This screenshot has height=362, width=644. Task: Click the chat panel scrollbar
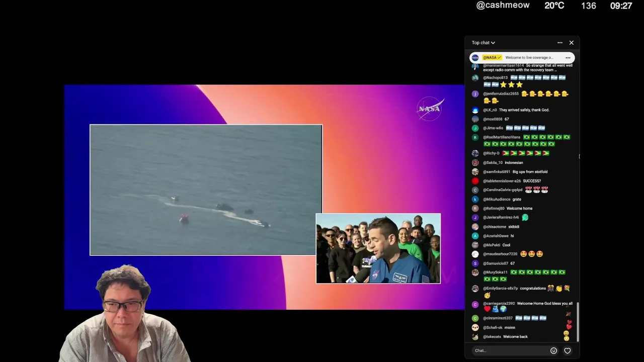pos(578,322)
